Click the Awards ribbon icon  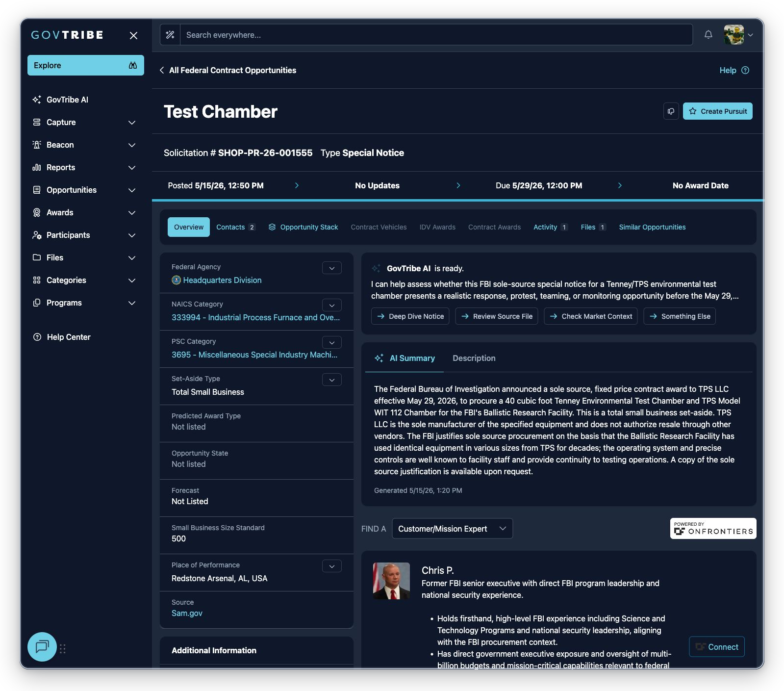coord(37,212)
